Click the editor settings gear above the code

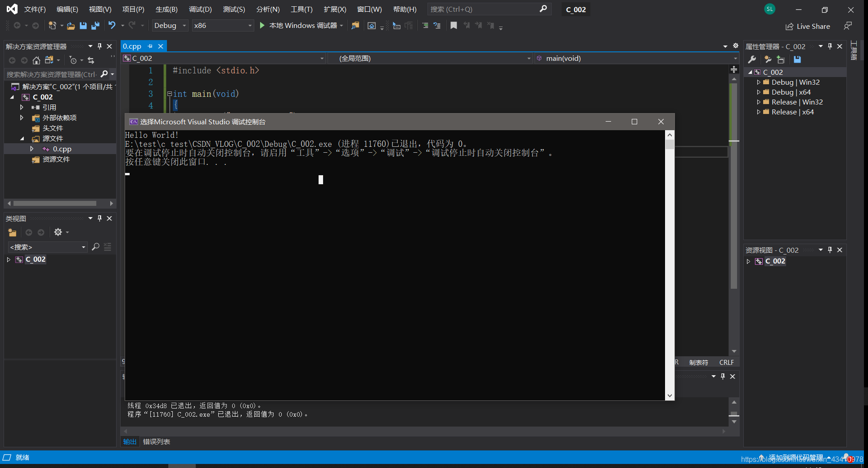[x=736, y=46]
